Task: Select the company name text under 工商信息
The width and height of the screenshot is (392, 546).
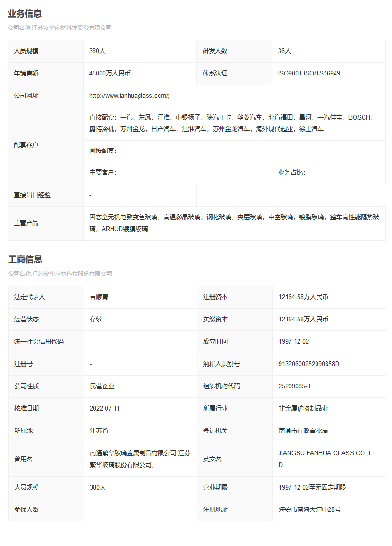Action: 60,273
